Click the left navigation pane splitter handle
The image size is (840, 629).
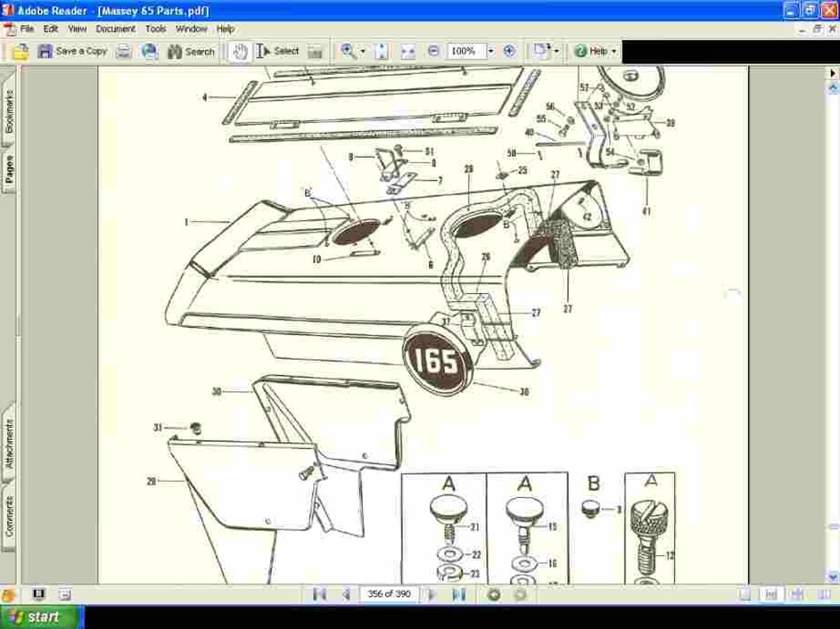pyautogui.click(x=18, y=325)
